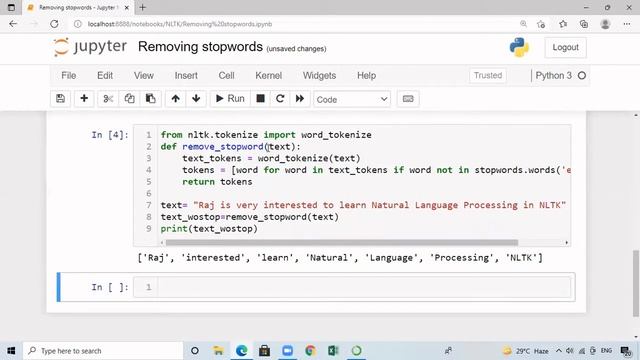
Task: Open Excel from the taskbar
Action: 333,351
